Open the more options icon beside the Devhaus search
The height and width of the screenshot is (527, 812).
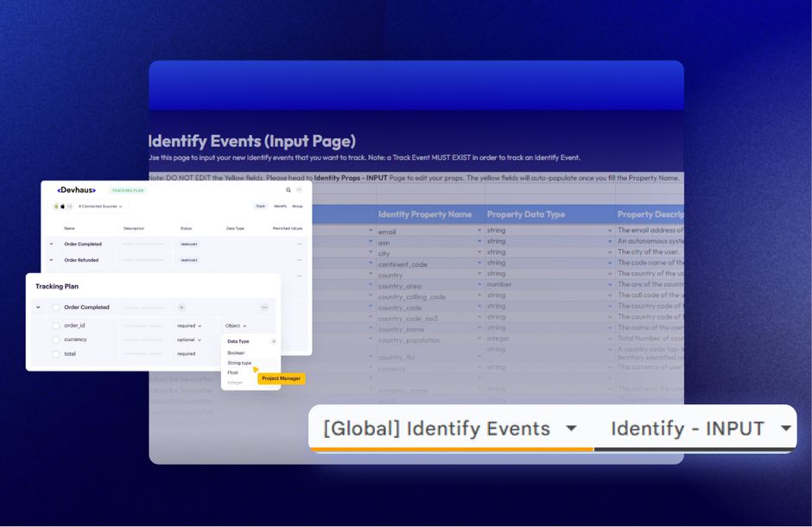coord(299,190)
